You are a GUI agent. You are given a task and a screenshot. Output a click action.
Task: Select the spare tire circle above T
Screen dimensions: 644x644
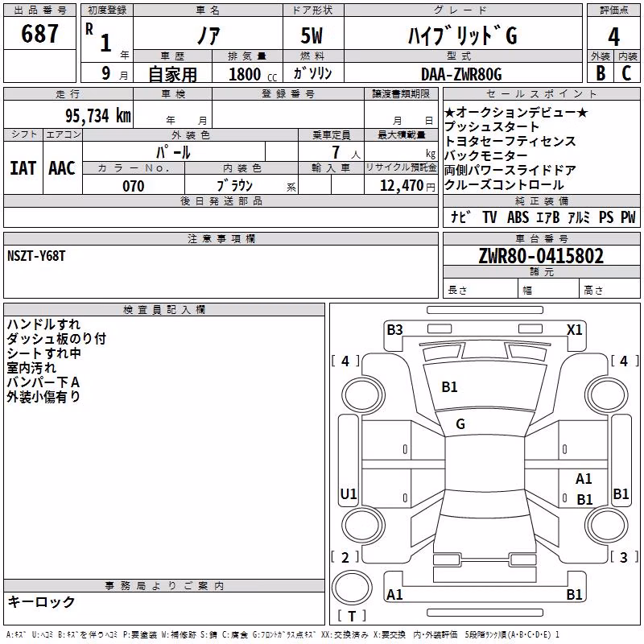coord(352,588)
